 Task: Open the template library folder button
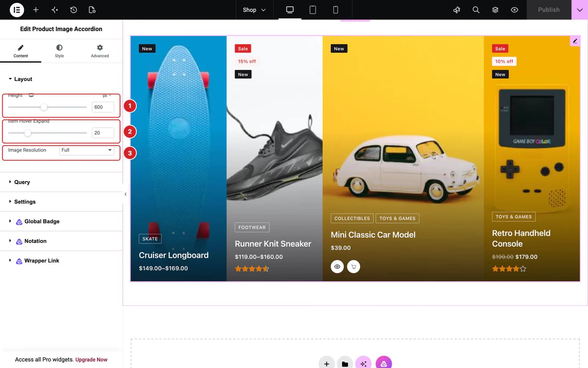click(x=345, y=364)
